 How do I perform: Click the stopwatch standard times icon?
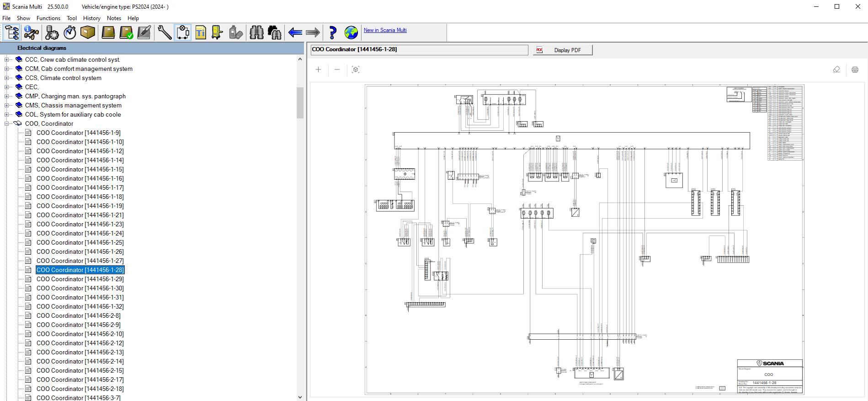(x=69, y=32)
